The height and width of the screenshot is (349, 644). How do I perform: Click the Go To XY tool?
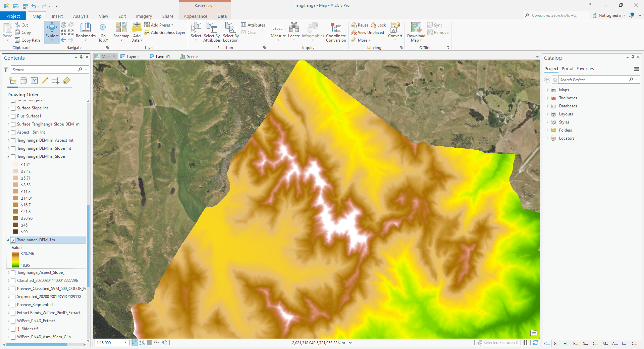[103, 32]
